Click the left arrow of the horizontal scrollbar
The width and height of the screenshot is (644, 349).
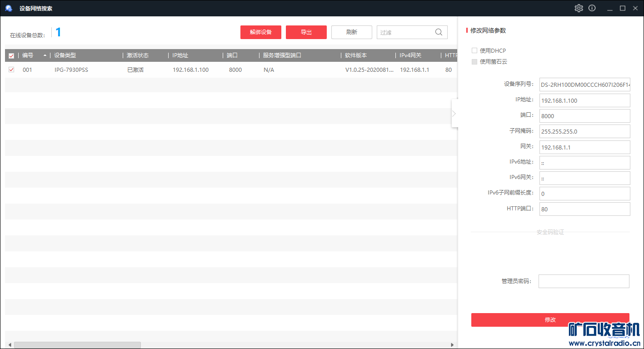[9, 345]
